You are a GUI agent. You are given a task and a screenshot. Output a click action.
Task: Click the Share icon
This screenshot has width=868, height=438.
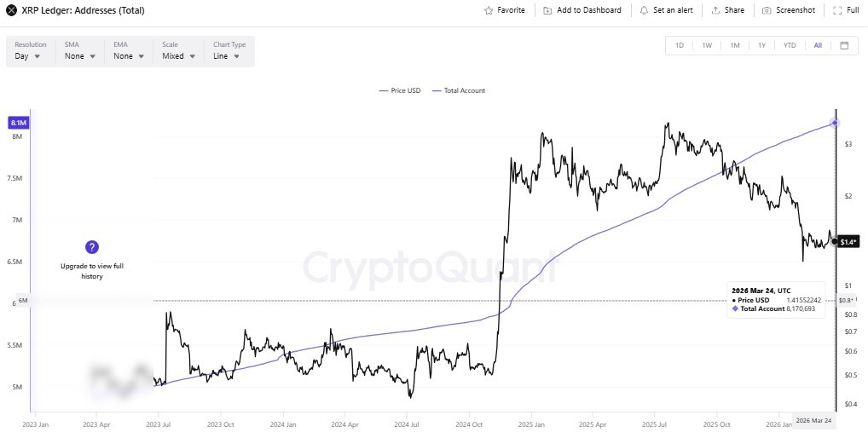715,10
